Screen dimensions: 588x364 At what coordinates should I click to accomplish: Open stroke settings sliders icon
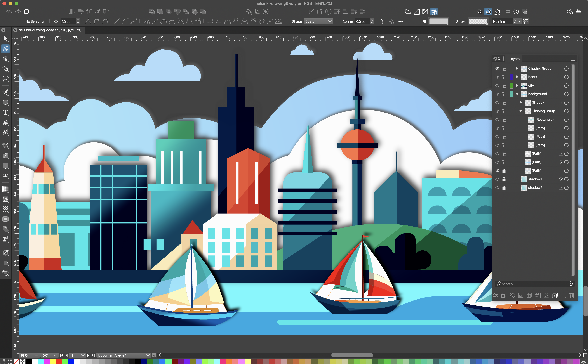tap(526, 21)
